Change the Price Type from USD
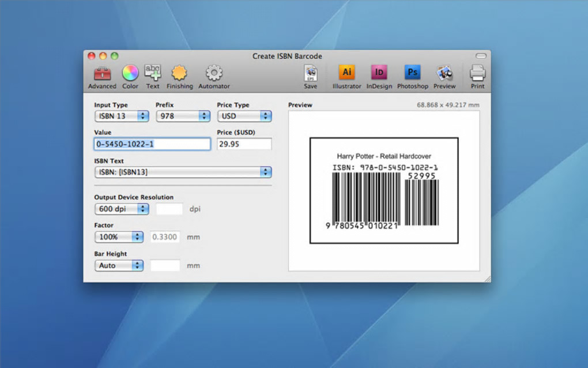Viewport: 588px width, 368px height. [244, 116]
